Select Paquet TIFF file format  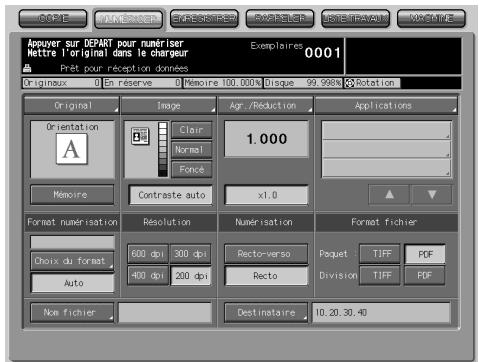(380, 254)
